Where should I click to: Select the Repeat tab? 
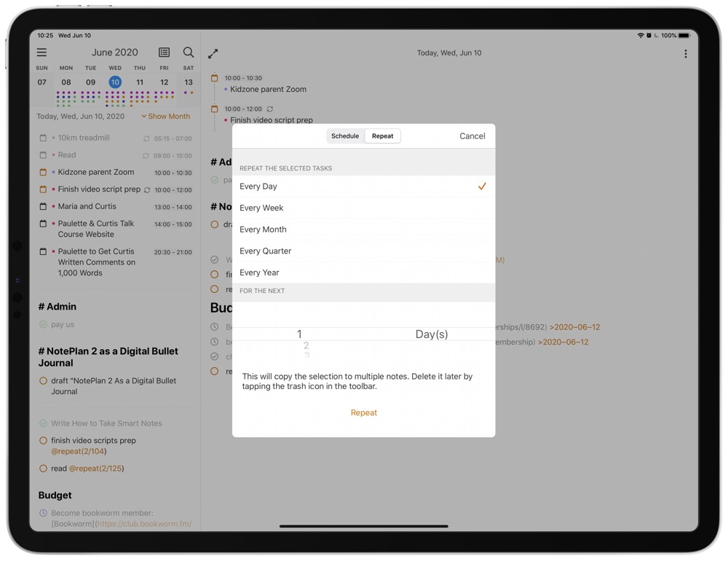click(x=382, y=136)
